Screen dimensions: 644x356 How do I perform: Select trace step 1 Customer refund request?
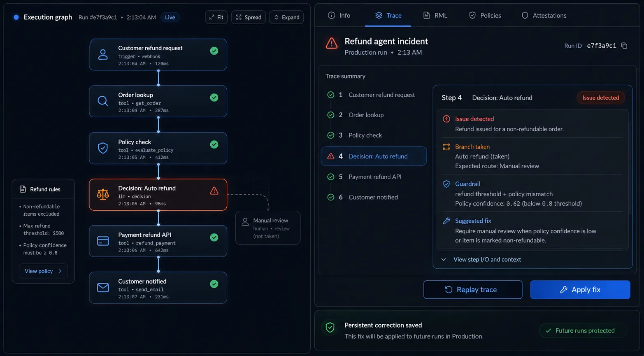374,95
